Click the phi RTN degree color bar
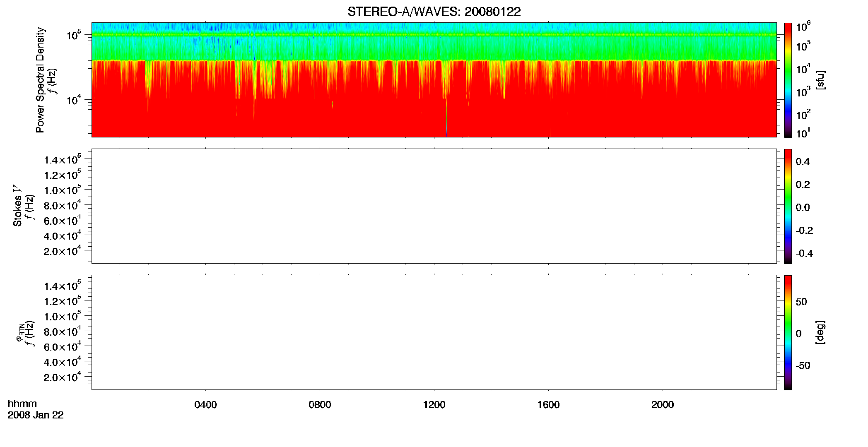The height and width of the screenshot is (447, 868). (788, 332)
